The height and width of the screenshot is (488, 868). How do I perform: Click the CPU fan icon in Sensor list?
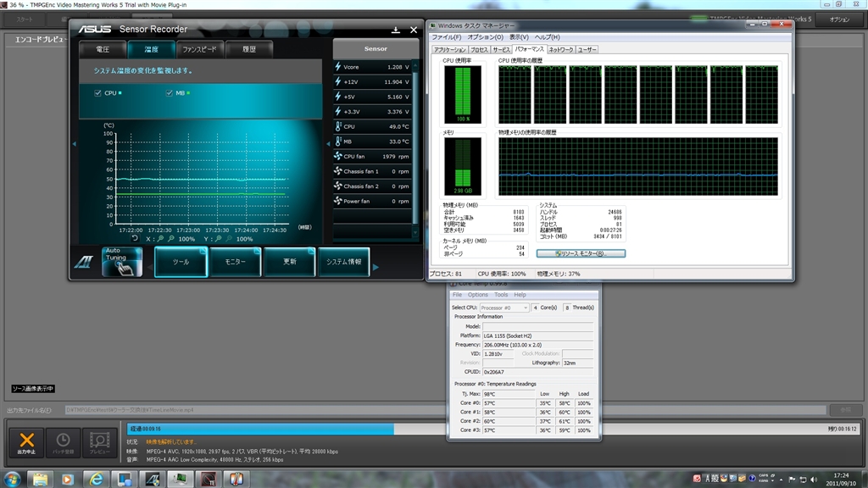[337, 156]
